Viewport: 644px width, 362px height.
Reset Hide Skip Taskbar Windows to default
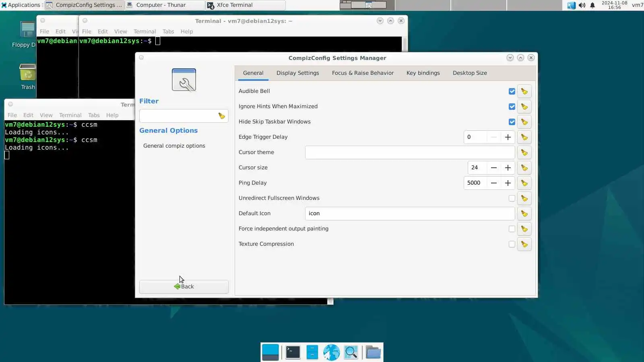(524, 122)
